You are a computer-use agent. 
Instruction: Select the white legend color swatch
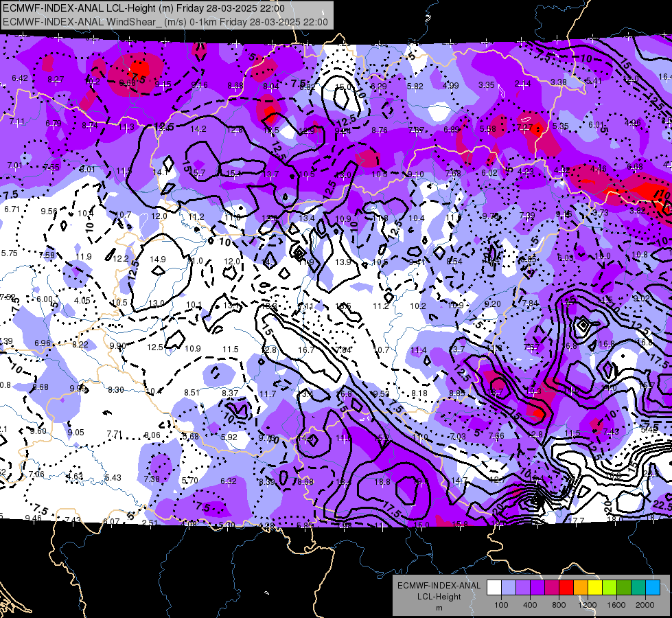coord(494,588)
